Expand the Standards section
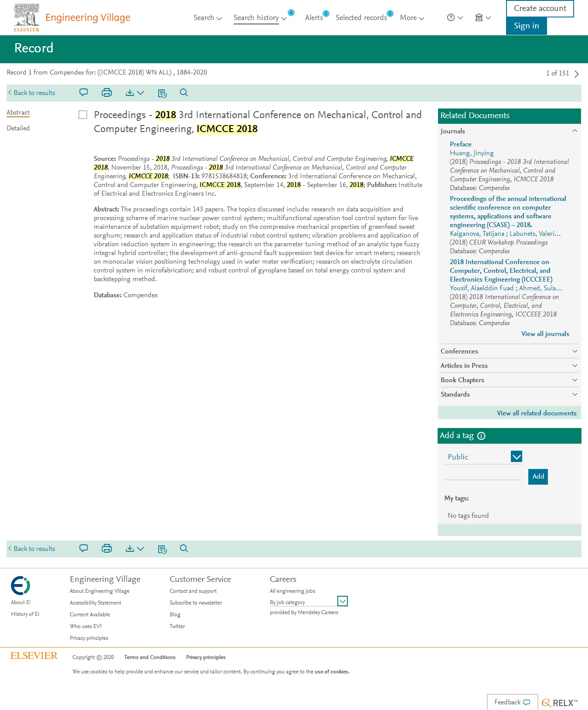588x710 pixels. click(509, 394)
